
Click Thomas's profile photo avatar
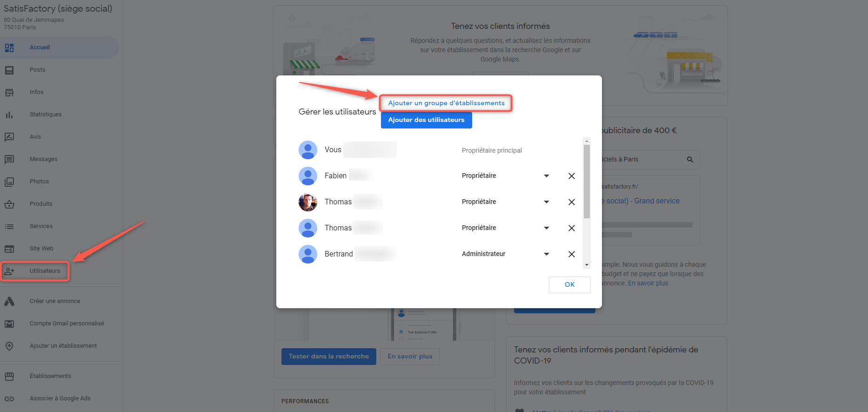tap(308, 202)
